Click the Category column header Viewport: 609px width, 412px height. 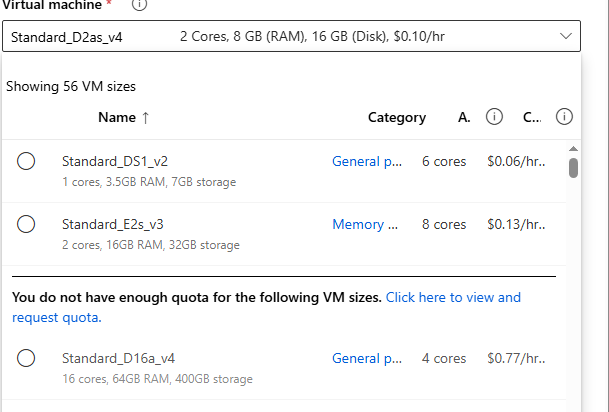click(x=396, y=117)
